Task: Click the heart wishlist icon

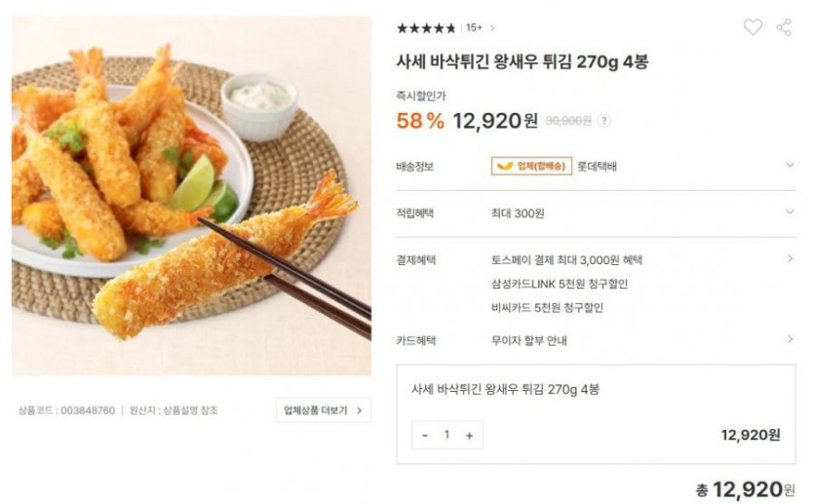Action: [x=753, y=27]
